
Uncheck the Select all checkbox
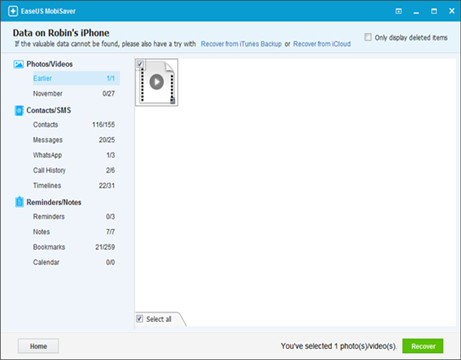[x=140, y=319]
